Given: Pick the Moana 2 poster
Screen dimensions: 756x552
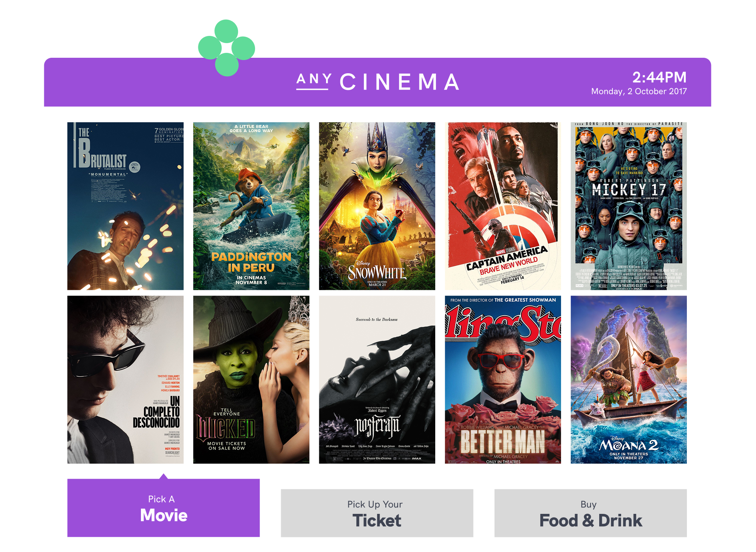Looking at the screenshot, I should coord(629,379).
